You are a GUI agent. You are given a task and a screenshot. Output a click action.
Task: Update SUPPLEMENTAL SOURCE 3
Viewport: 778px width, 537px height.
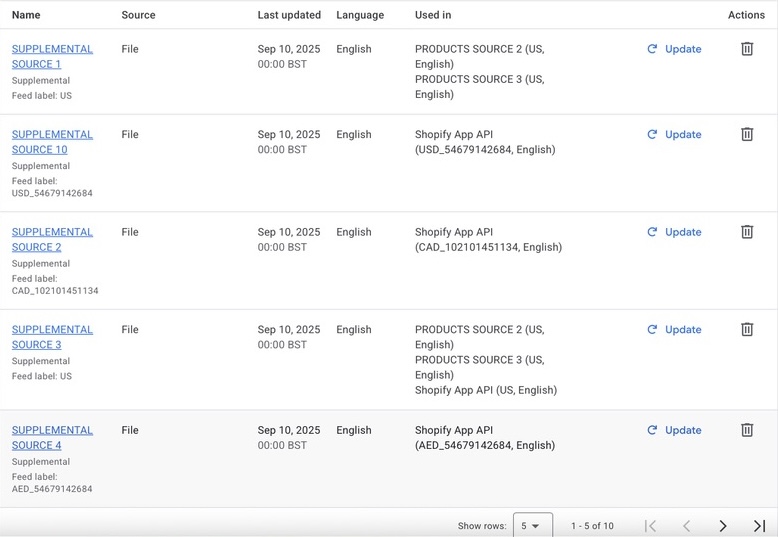pos(674,329)
